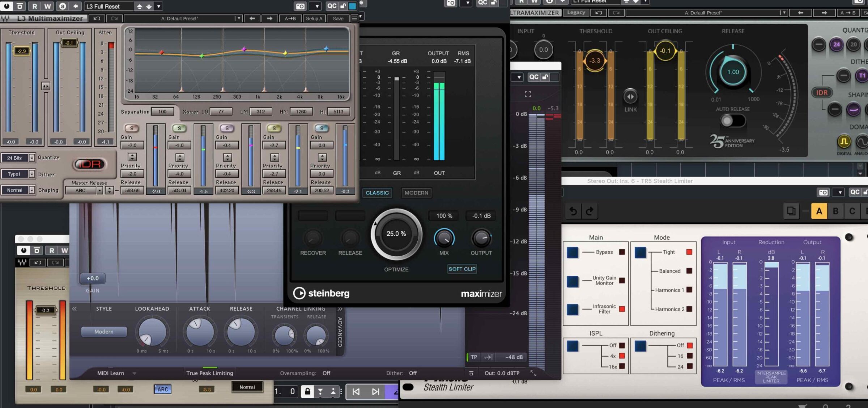Click the lock icon in transport bar
The width and height of the screenshot is (868, 408).
[x=307, y=391]
